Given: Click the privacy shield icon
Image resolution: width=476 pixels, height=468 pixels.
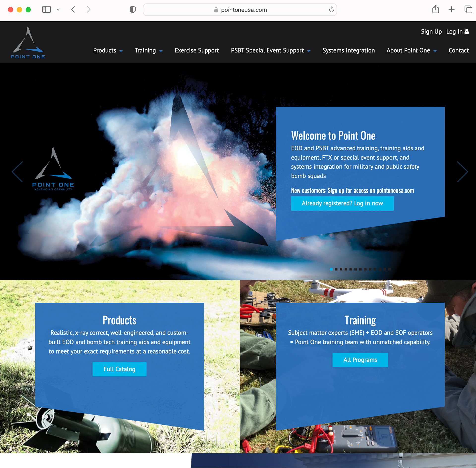Looking at the screenshot, I should [x=133, y=10].
